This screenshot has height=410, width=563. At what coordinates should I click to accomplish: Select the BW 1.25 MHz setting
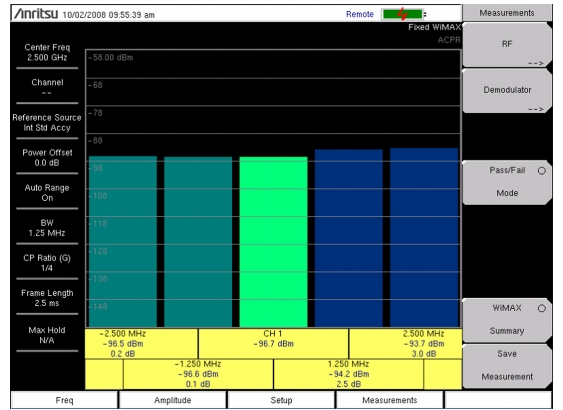tap(47, 228)
